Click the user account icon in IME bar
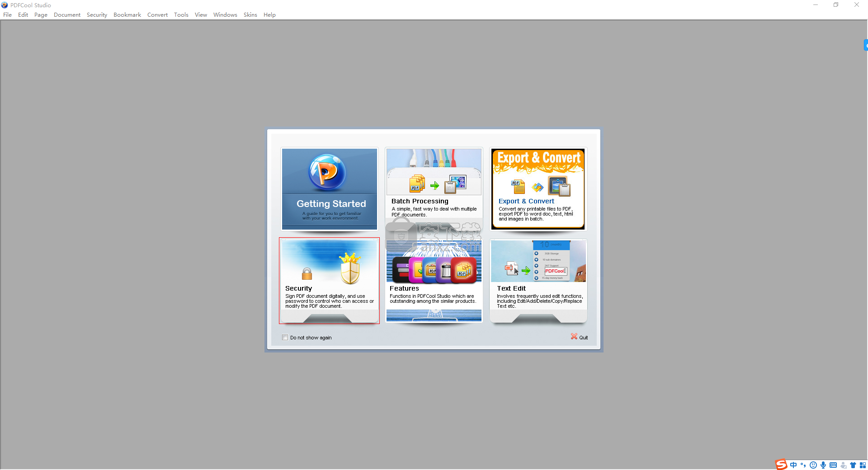This screenshot has height=470, width=868. pos(843,465)
